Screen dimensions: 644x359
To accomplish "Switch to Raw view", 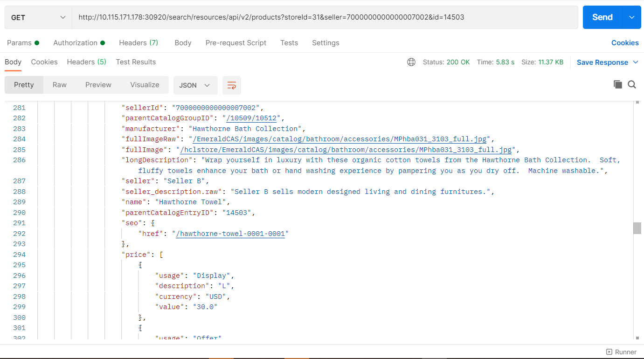I will coord(60,85).
